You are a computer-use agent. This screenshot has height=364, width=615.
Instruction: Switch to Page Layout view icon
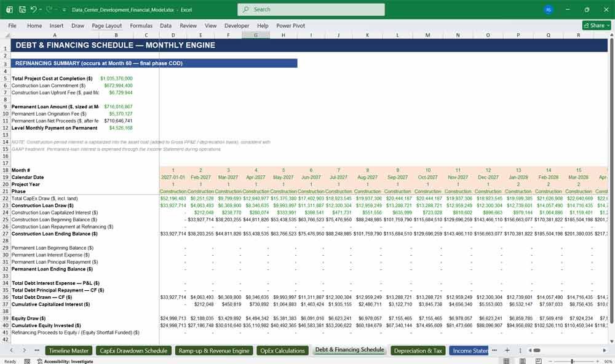[522, 361]
